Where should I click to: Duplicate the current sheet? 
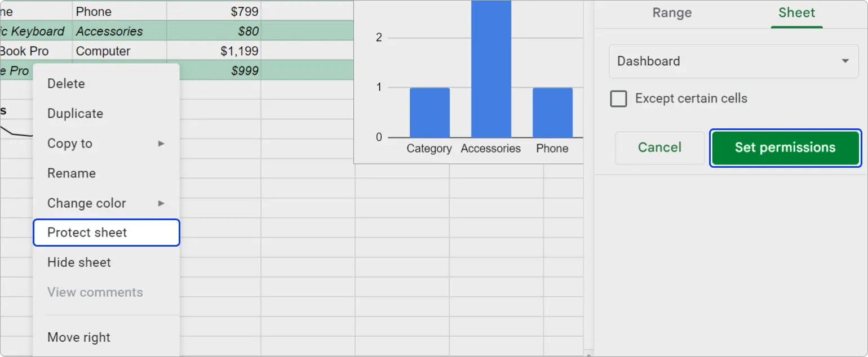pos(75,113)
